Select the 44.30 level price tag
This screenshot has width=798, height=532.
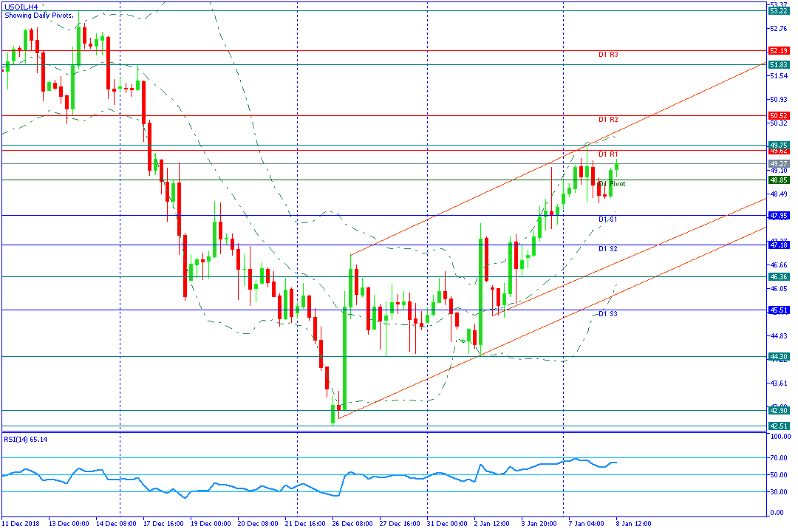point(778,356)
